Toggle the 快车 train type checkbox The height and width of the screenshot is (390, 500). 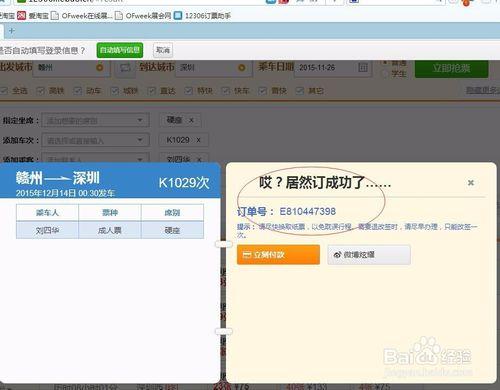click(x=226, y=90)
